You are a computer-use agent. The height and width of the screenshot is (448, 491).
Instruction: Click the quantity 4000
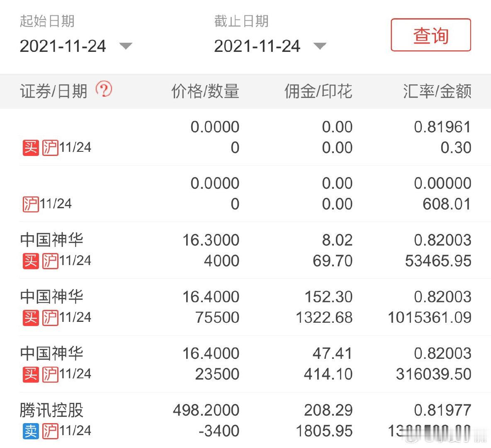point(222,261)
